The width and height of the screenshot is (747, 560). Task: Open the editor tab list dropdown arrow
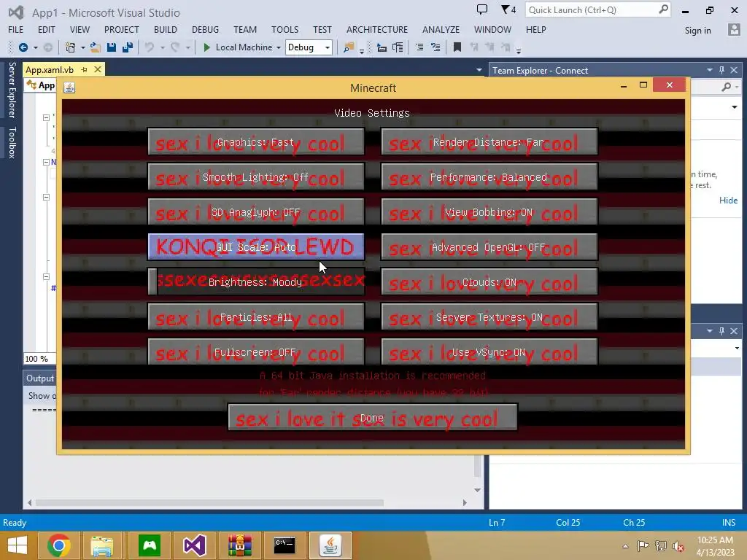479,70
